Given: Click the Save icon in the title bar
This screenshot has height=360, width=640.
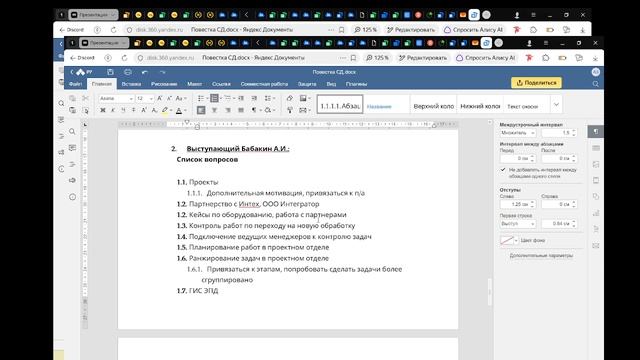Looking at the screenshot, I should (110, 72).
